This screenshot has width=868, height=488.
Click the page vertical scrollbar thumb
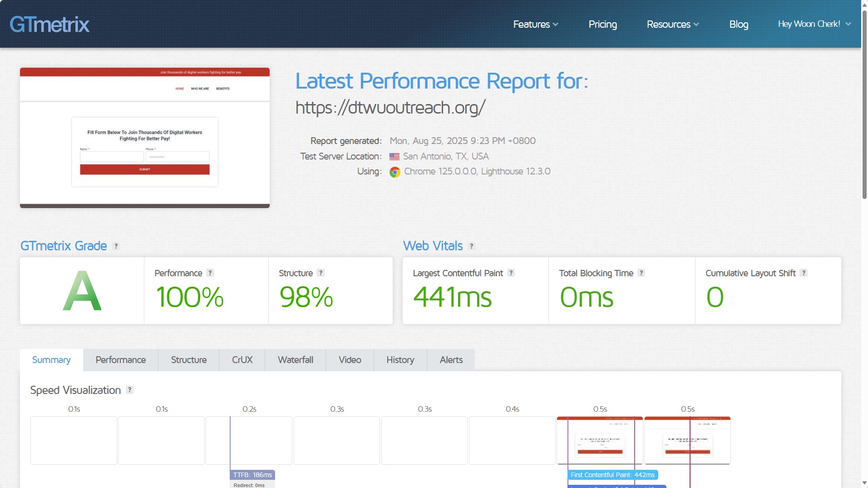click(864, 105)
